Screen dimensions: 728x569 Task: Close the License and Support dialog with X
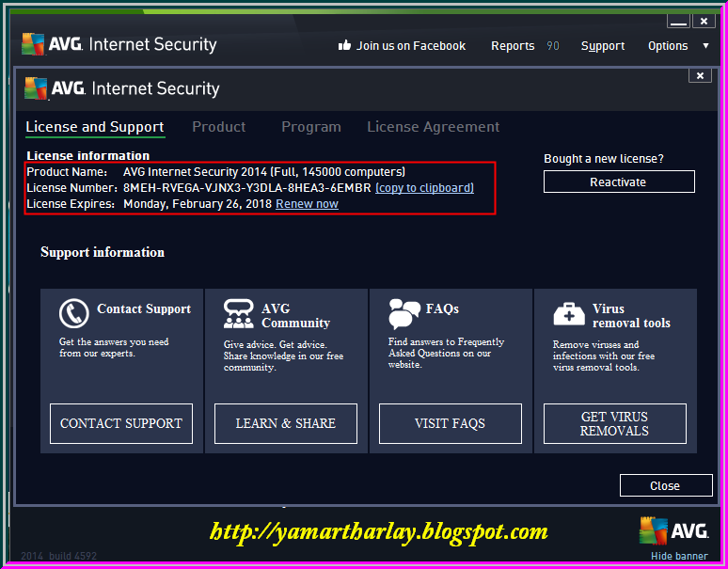pos(700,75)
